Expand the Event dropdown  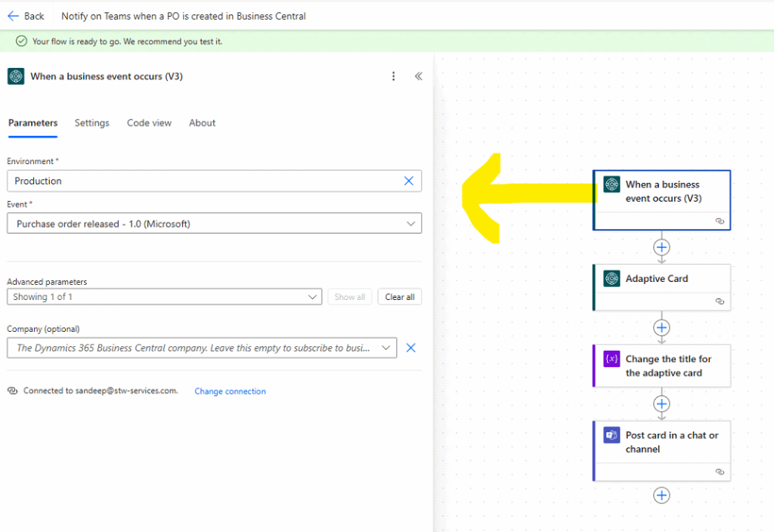click(410, 224)
